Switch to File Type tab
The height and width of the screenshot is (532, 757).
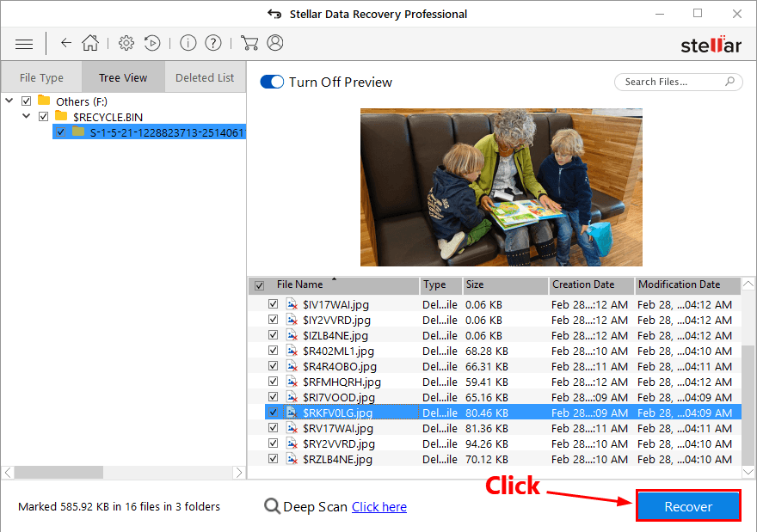tap(41, 77)
